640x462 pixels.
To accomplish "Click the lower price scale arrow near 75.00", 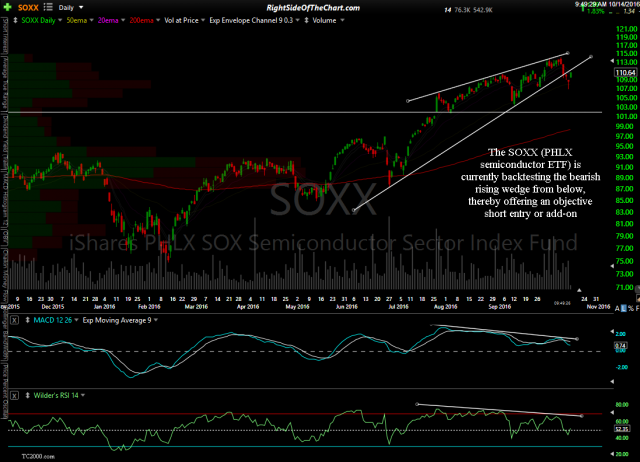I will pyautogui.click(x=611, y=266).
